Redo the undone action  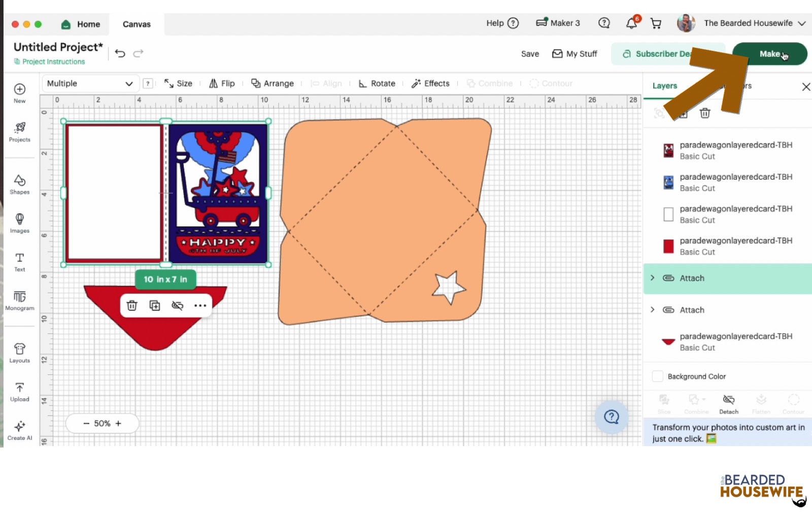(x=138, y=53)
